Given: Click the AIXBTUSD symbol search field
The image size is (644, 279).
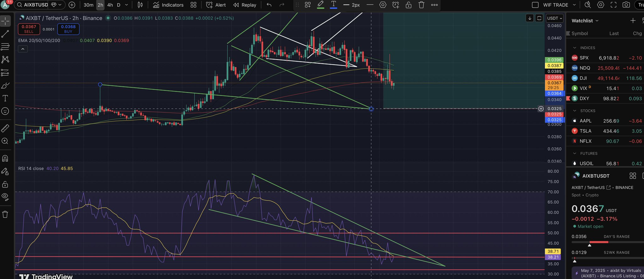Looking at the screenshot, I should click(36, 5).
